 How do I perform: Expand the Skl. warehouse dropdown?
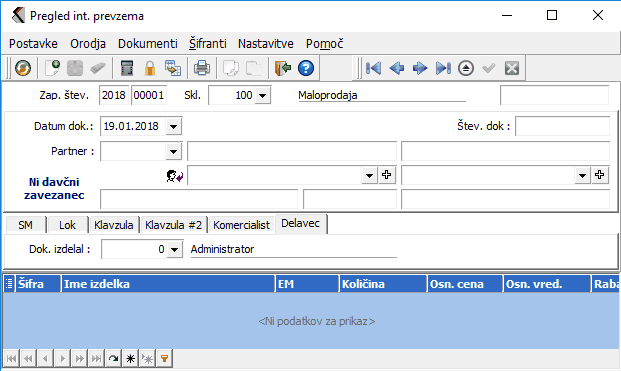tap(263, 95)
